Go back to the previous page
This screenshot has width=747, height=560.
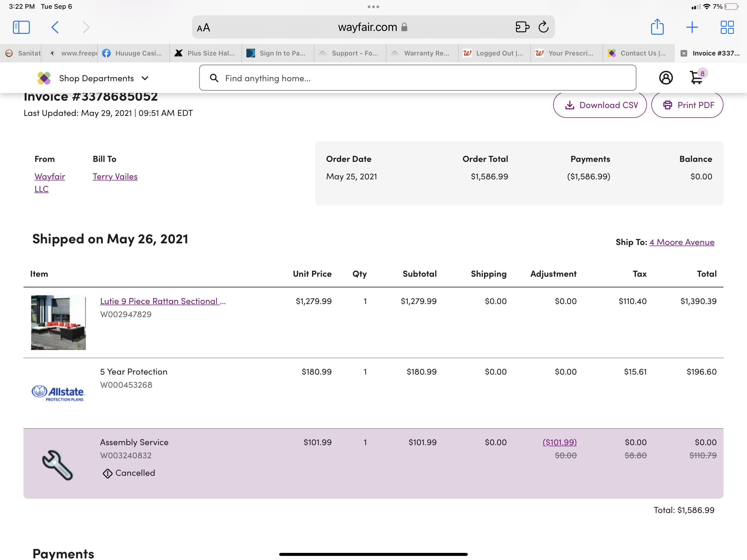click(55, 27)
